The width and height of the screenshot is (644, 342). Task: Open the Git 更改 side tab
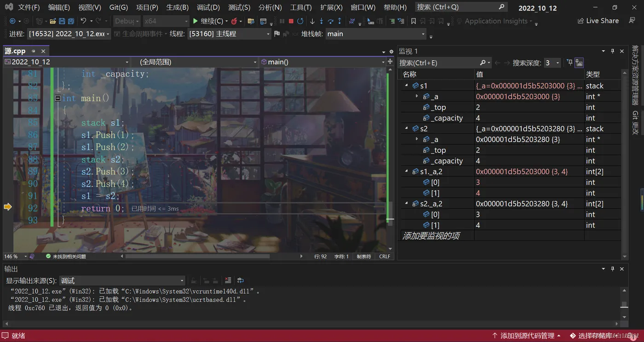click(x=635, y=123)
